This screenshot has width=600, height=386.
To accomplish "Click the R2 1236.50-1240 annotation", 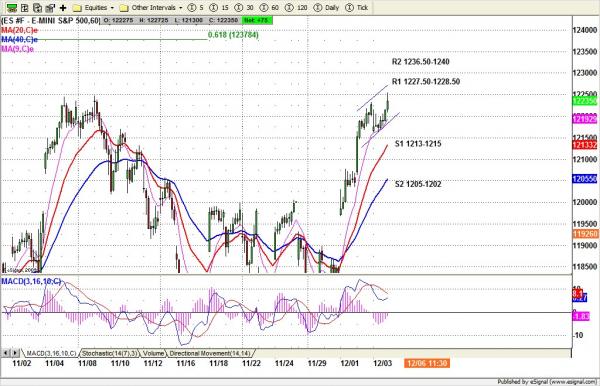I will coord(421,62).
